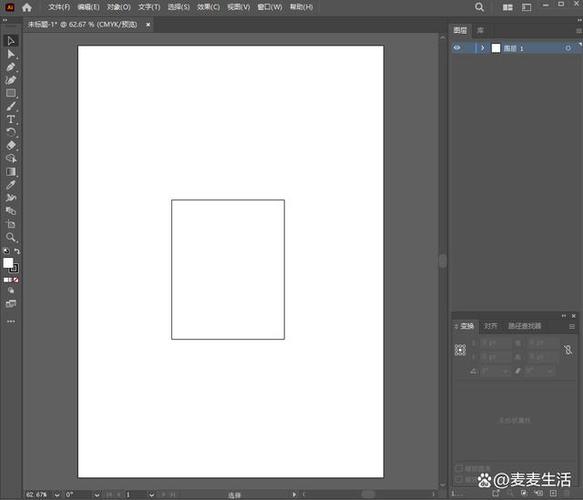Click the search magnifier in the top bar
This screenshot has width=583, height=500.
click(479, 7)
